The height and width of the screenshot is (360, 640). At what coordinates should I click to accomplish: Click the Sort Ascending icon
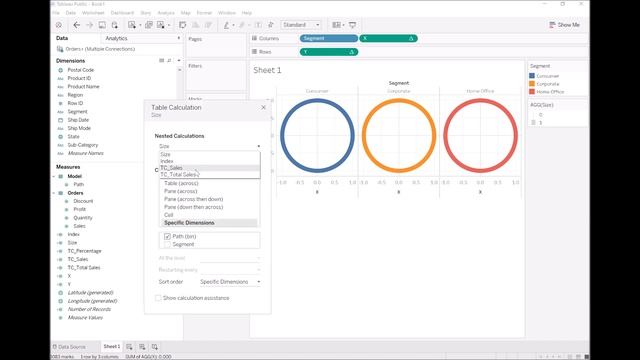(196, 25)
